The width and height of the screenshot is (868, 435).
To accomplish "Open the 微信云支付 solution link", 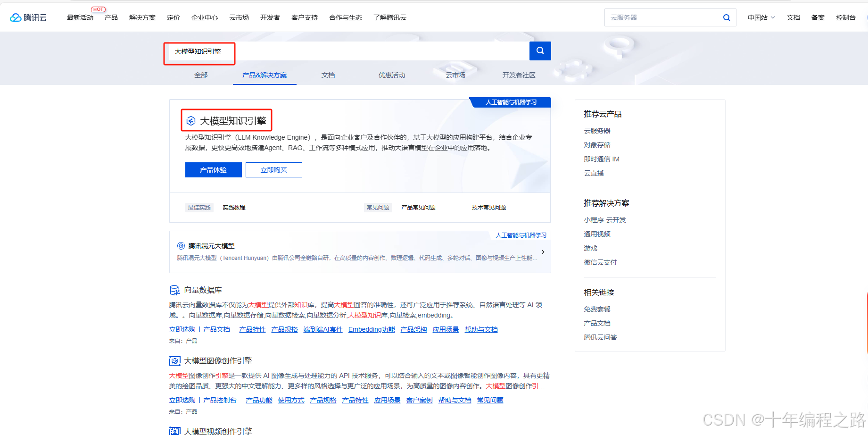I will click(600, 262).
